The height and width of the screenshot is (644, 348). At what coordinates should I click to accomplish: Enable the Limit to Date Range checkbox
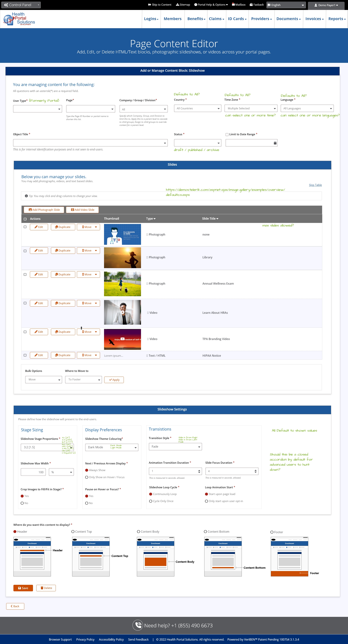tap(227, 135)
